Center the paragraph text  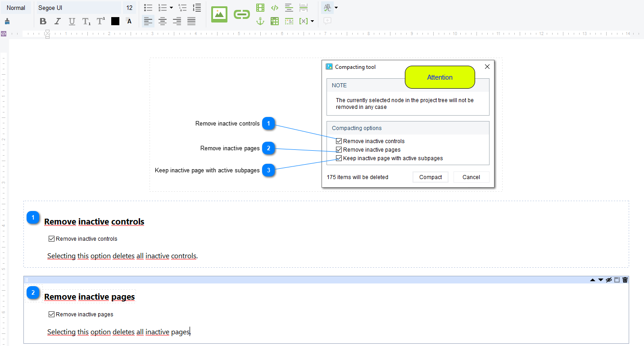(x=163, y=21)
